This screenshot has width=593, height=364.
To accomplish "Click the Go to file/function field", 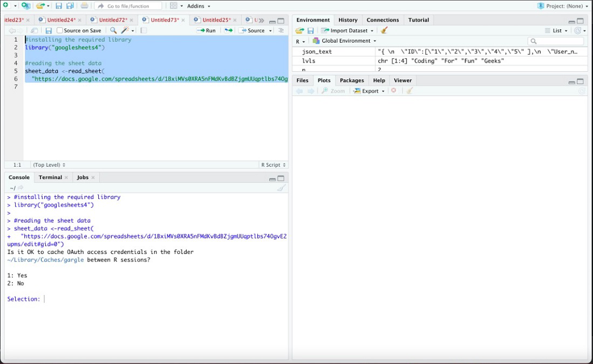I will [128, 6].
